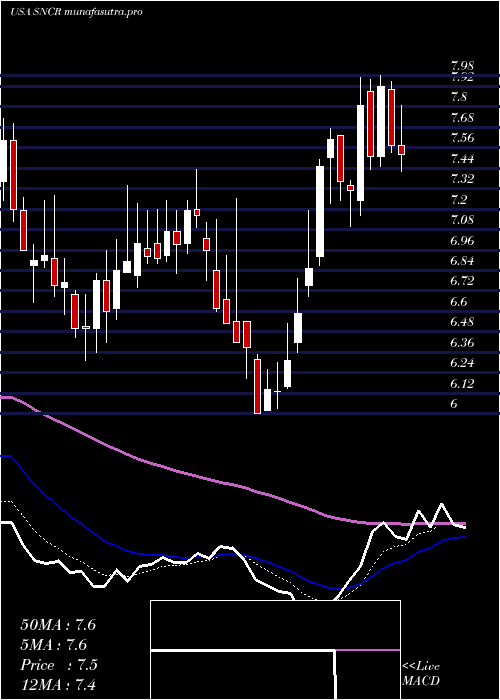Click the tall white candle near 7.08

(320, 211)
